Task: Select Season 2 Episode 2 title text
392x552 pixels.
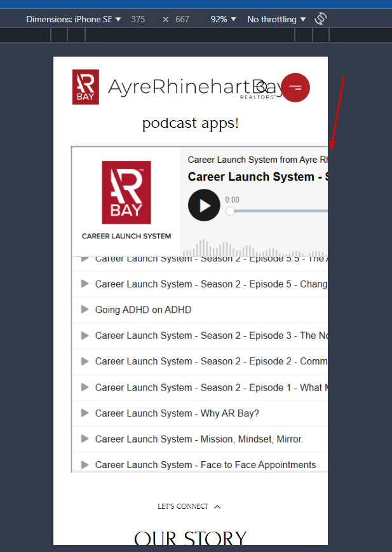Action: [212, 362]
